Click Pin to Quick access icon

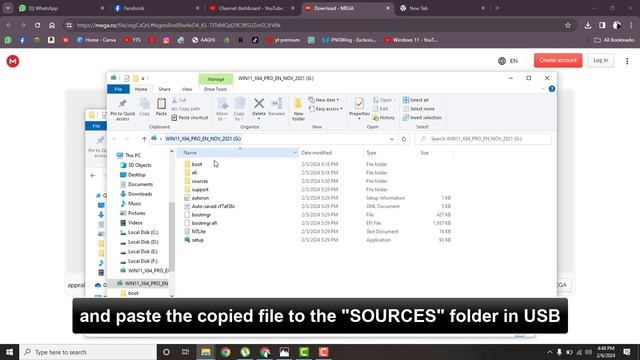click(122, 109)
